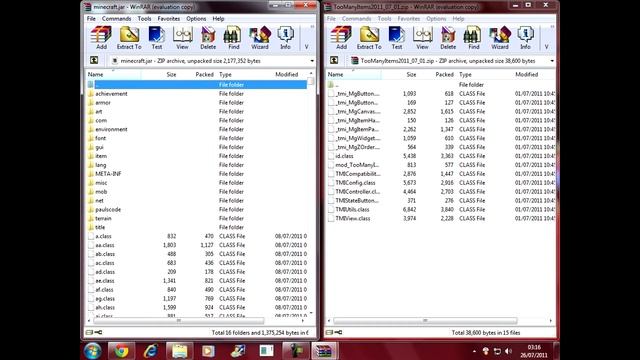Open File menu in minecraft.jar window
640x360 pixels.
tap(91, 19)
